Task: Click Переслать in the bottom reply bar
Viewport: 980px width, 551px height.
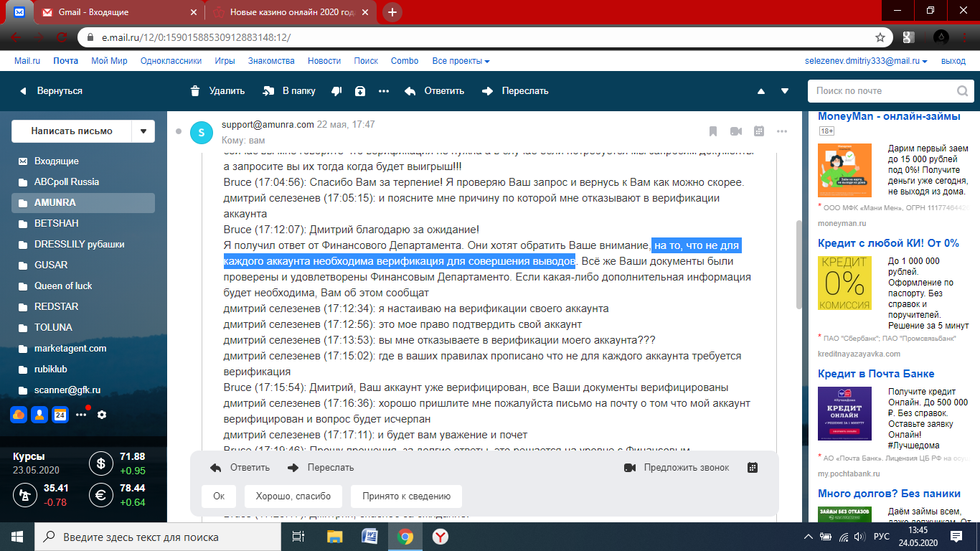Action: (x=321, y=468)
